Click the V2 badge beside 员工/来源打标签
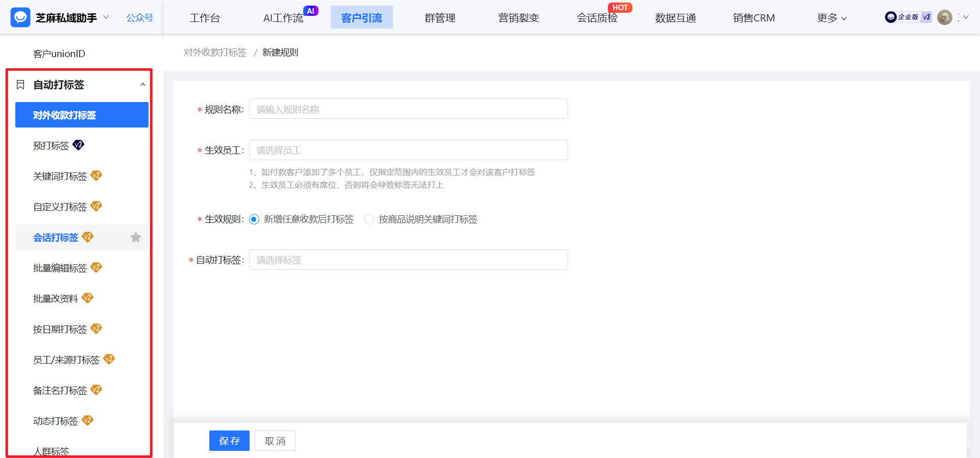 (x=109, y=359)
